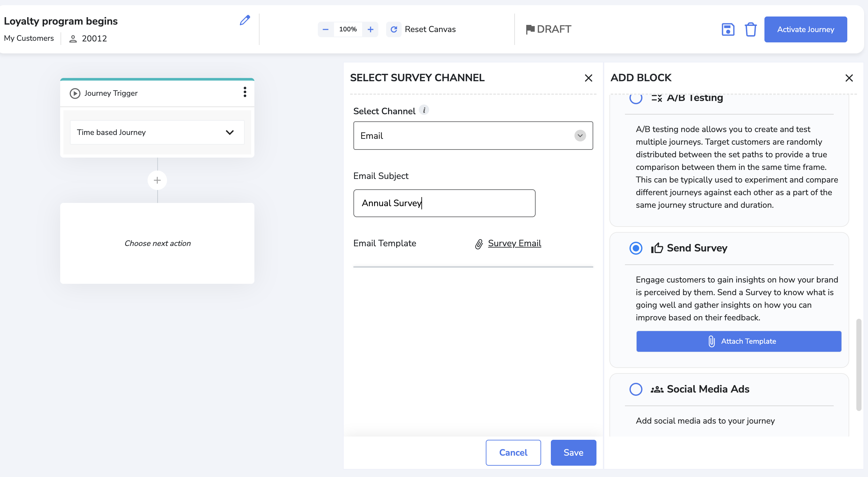Click the 100% zoom level field
This screenshot has width=868, height=477.
348,29
